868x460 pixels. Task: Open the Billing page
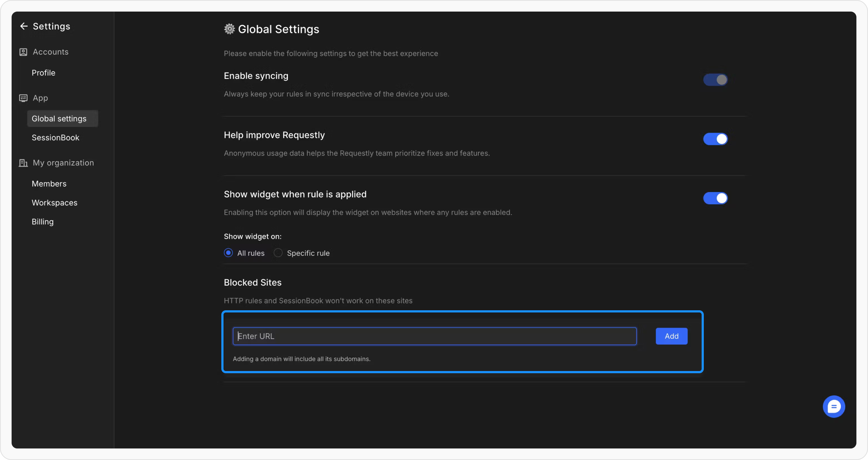tap(42, 222)
